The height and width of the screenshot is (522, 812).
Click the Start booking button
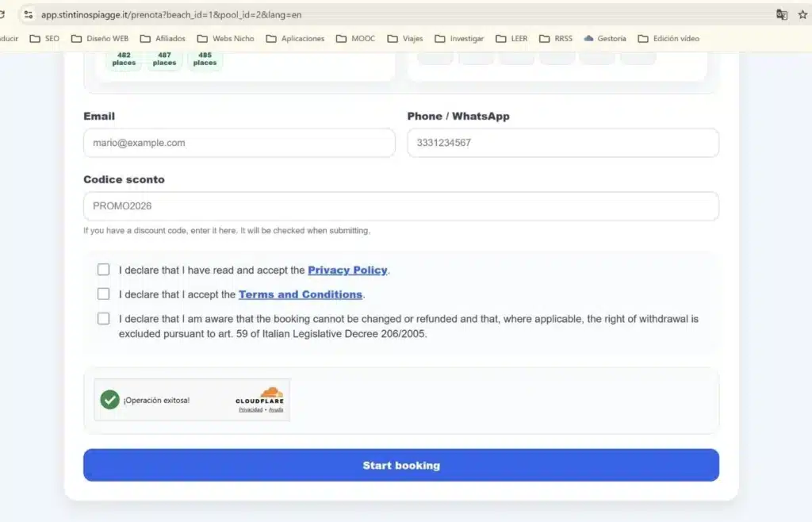point(401,465)
